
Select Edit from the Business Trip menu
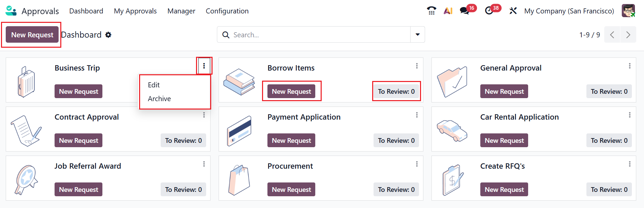(x=154, y=85)
